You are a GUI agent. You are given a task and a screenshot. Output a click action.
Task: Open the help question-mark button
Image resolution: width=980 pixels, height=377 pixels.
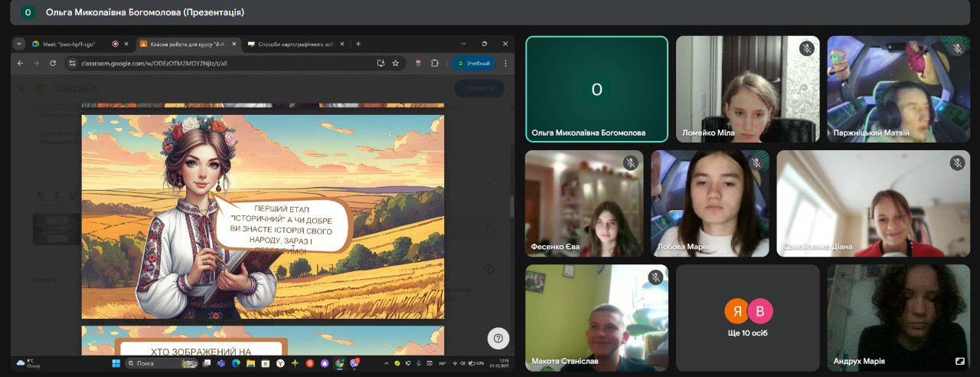pyautogui.click(x=498, y=338)
